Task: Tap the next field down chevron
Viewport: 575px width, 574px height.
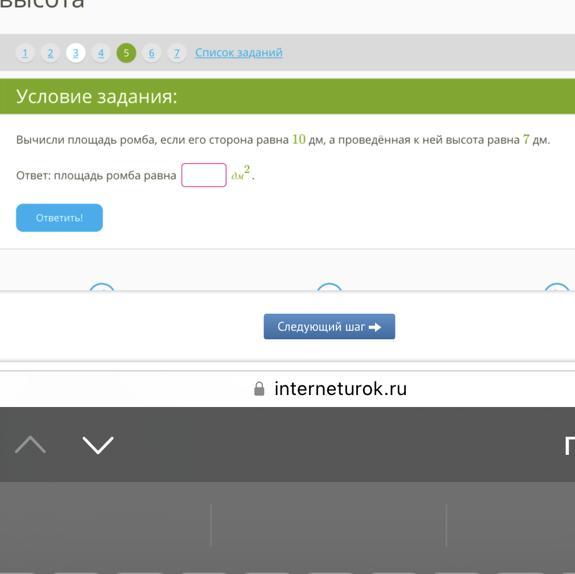Action: pyautogui.click(x=98, y=445)
